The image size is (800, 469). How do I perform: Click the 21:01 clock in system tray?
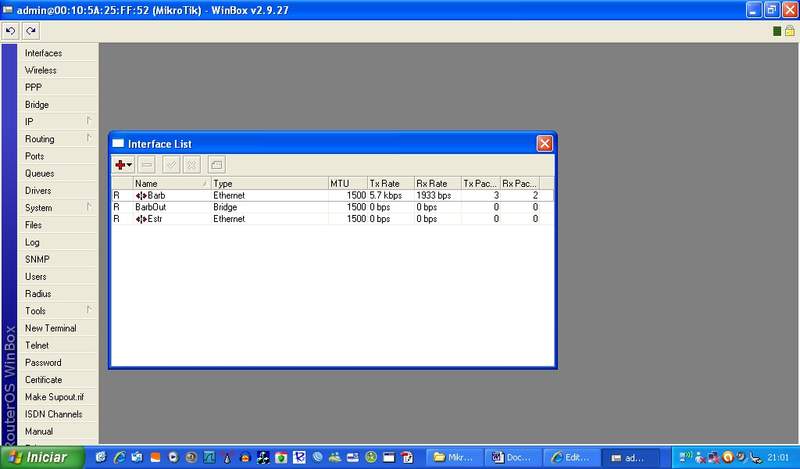point(778,457)
